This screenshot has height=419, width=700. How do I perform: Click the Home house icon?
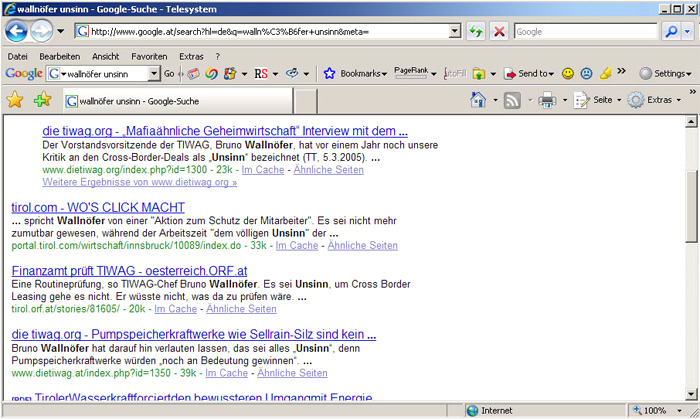[478, 100]
